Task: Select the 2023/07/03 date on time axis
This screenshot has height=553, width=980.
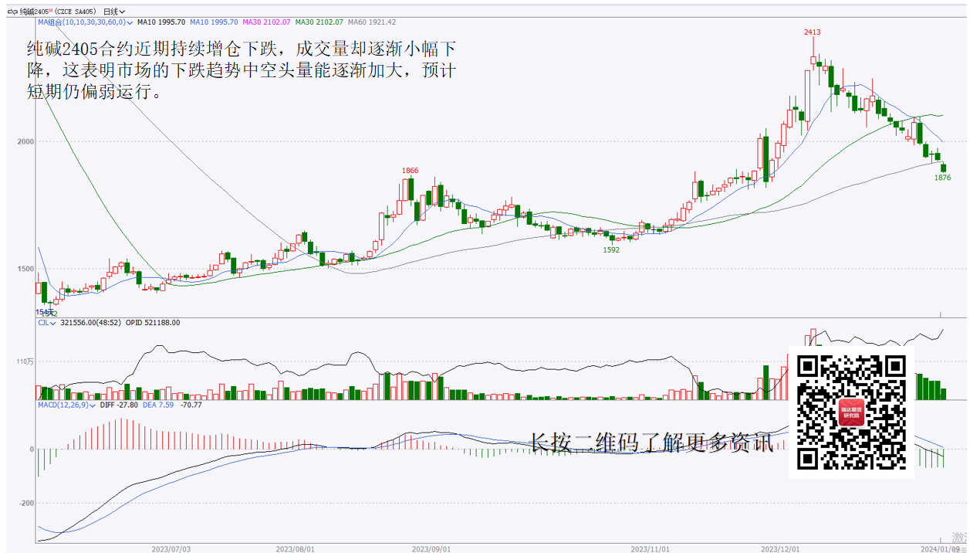Action: tap(171, 548)
